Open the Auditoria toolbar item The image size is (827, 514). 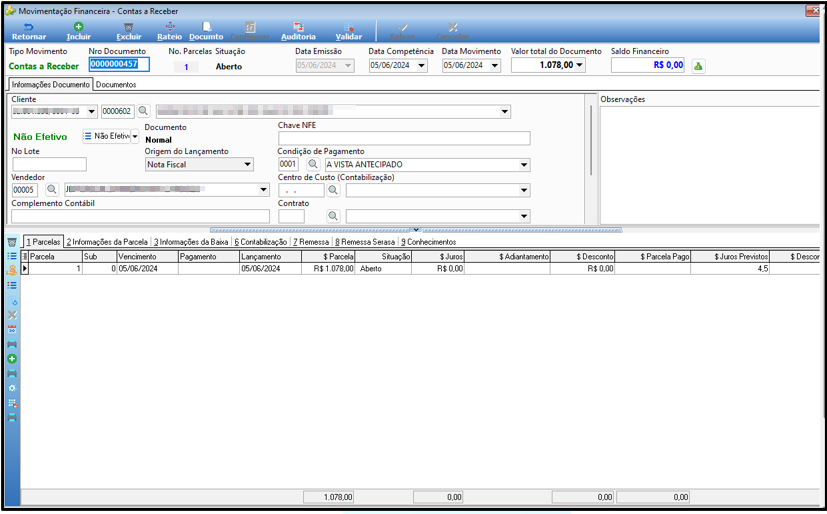click(x=299, y=32)
